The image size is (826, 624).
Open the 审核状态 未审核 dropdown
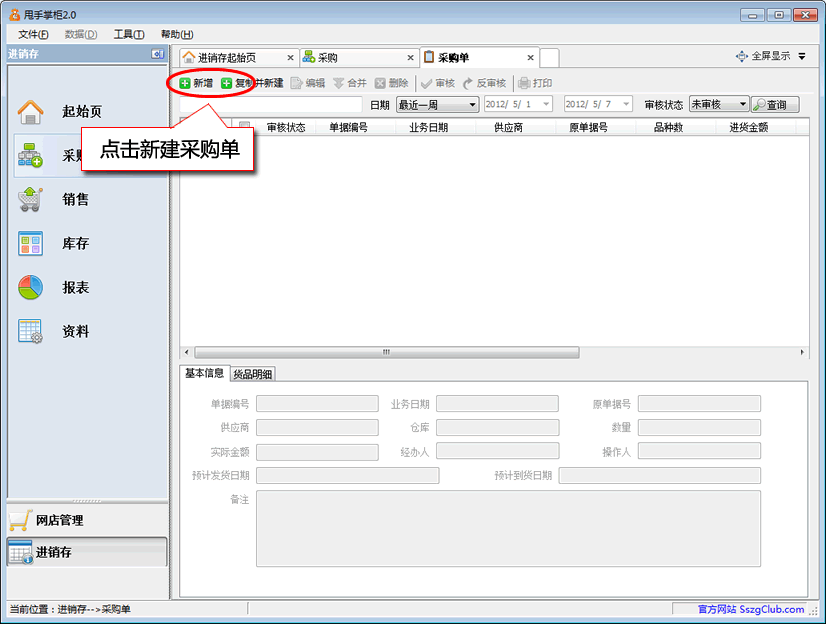(719, 104)
